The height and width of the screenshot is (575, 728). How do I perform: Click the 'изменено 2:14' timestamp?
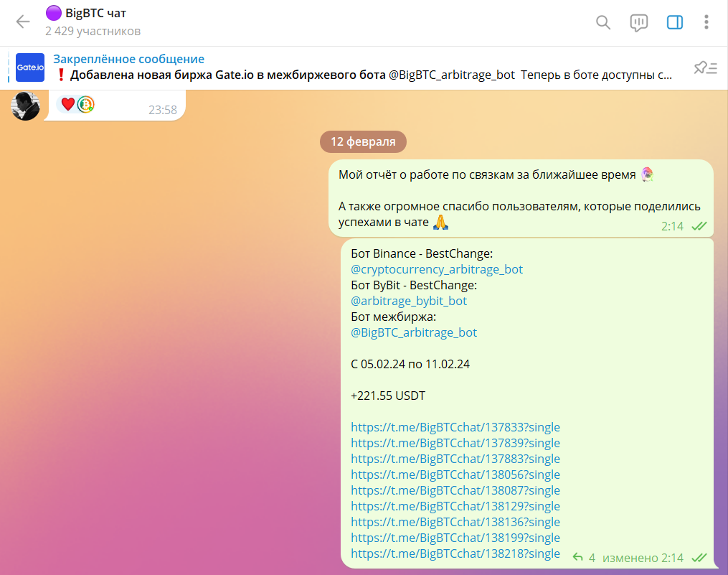643,558
